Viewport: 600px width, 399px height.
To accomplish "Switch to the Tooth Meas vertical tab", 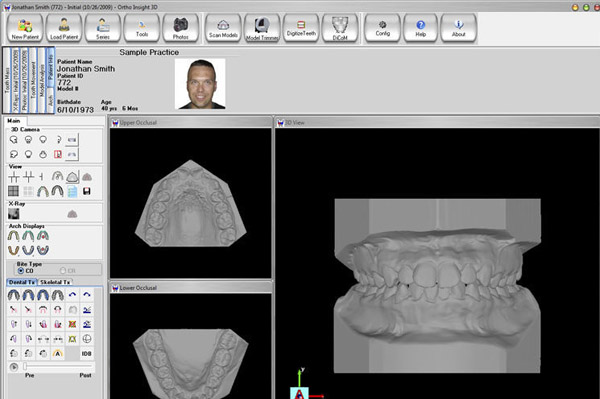I will pyautogui.click(x=7, y=80).
